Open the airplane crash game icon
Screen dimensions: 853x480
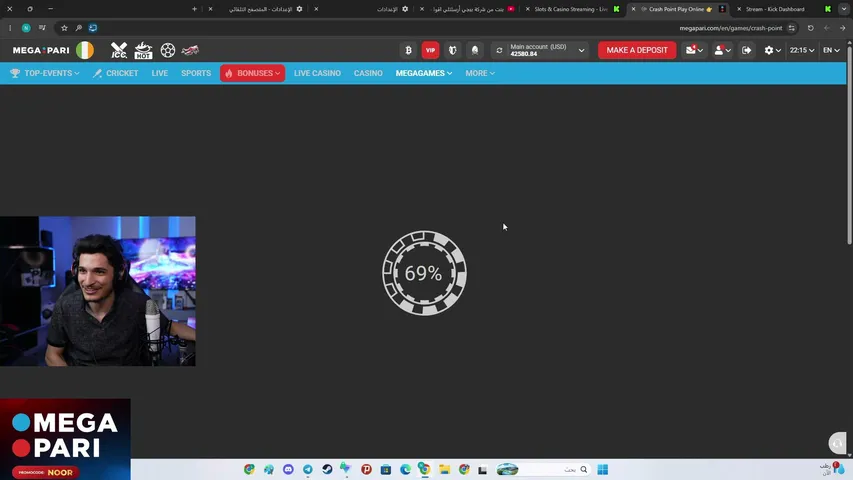[x=190, y=50]
